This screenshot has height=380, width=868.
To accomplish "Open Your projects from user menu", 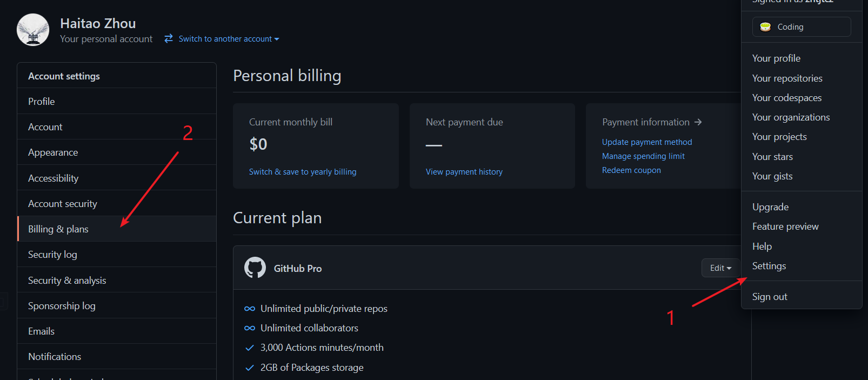I will (x=802, y=137).
